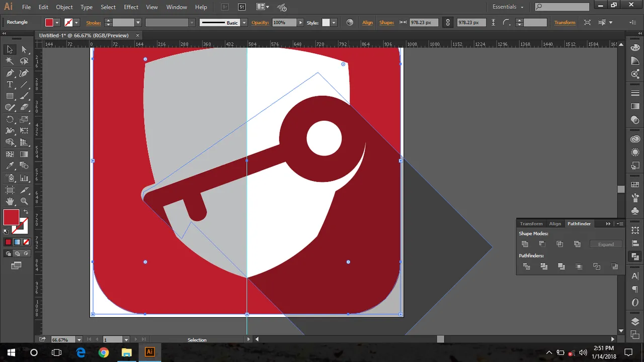
Task: Open the Effect menu
Action: click(131, 7)
